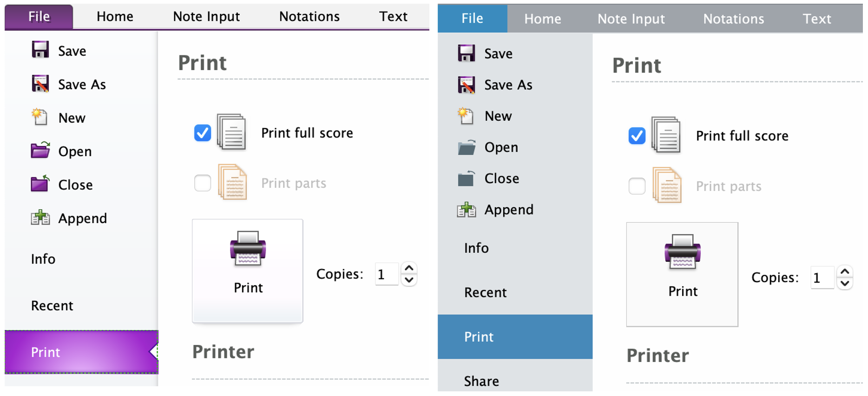Click the gray Close folder icon in blue theme
The height and width of the screenshot is (396, 868).
pos(467,178)
